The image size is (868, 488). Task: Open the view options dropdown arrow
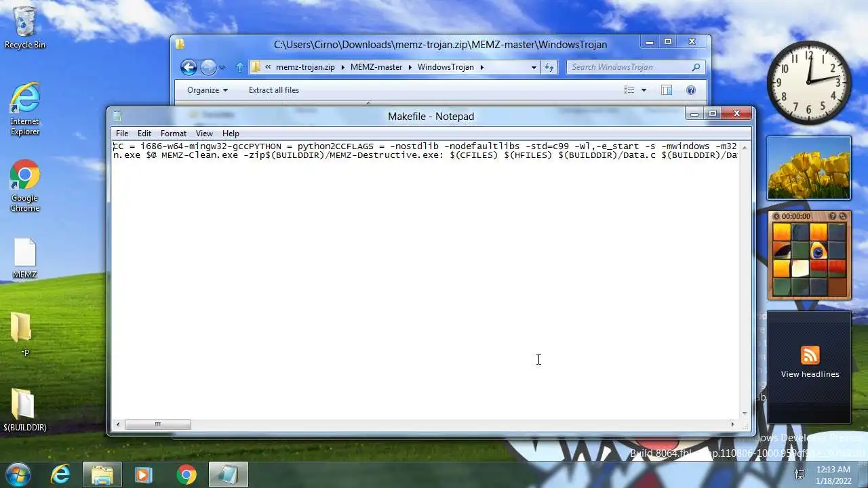point(644,90)
